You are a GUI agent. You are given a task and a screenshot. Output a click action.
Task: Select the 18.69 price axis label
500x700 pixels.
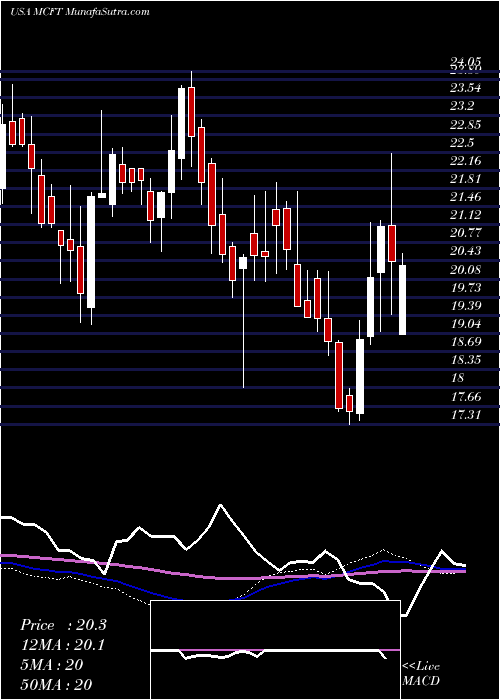pyautogui.click(x=466, y=342)
